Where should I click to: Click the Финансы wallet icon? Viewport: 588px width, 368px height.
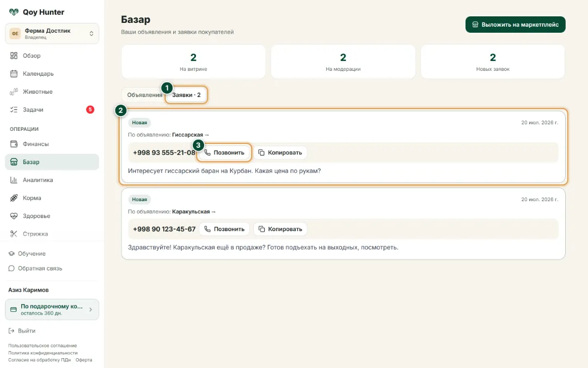tap(14, 144)
